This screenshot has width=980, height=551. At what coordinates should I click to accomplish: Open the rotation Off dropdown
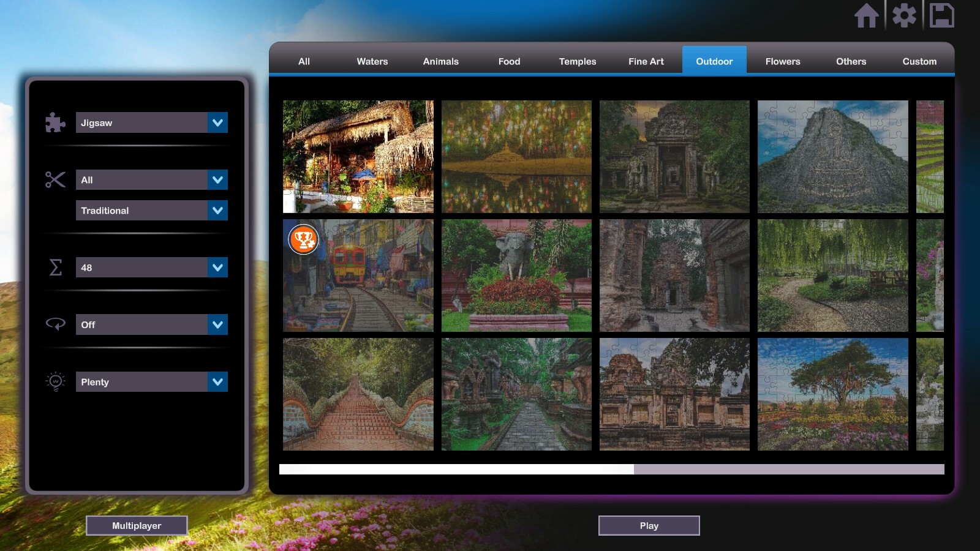[x=151, y=324]
